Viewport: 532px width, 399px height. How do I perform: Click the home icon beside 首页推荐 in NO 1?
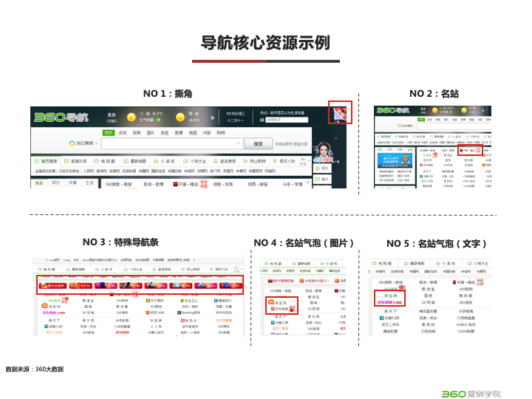point(37,161)
